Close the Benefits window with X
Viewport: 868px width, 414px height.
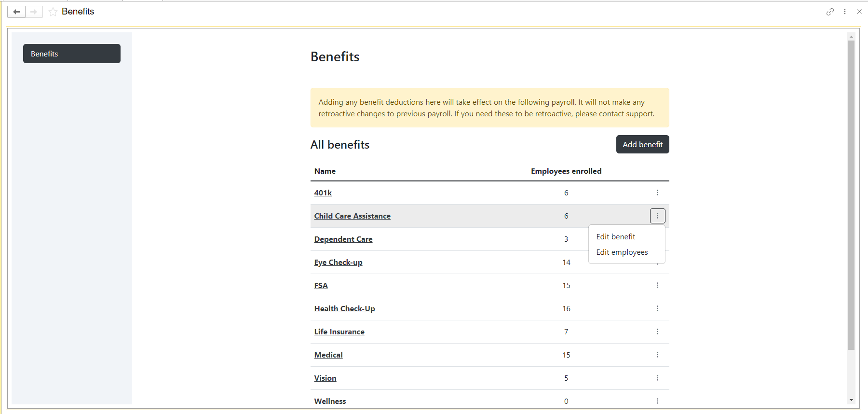(859, 12)
